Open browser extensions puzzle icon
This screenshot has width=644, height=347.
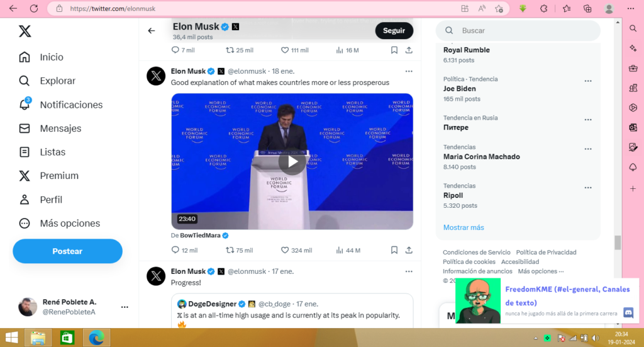point(544,9)
